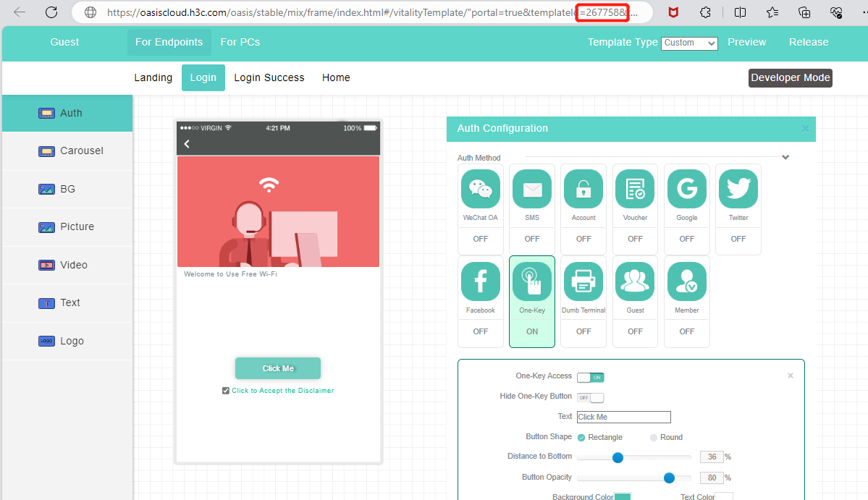The width and height of the screenshot is (868, 500).
Task: Switch to the Login tab
Action: point(203,77)
